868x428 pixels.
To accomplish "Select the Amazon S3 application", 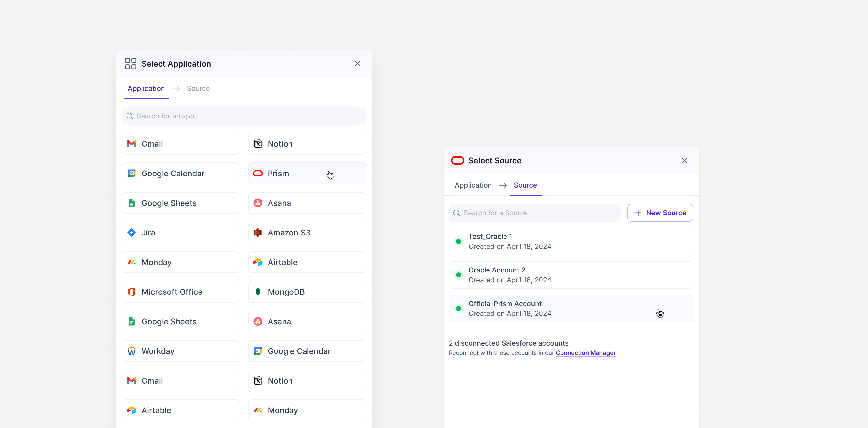I will click(x=307, y=233).
